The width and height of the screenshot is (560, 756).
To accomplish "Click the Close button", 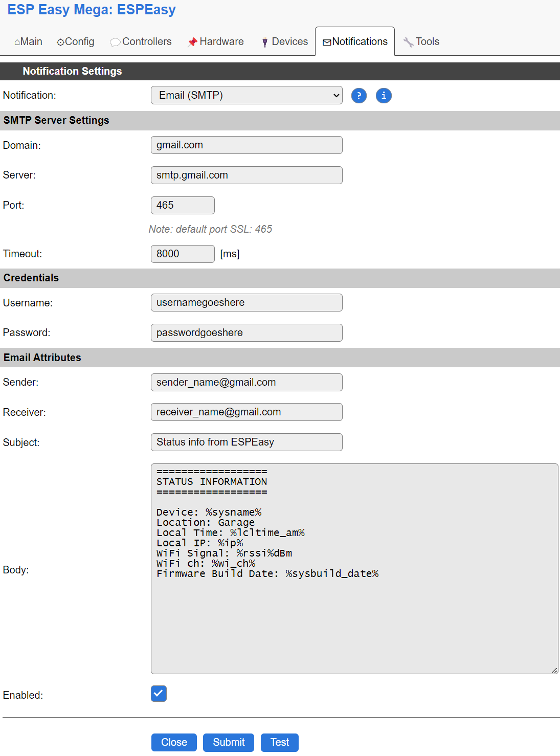I will click(174, 742).
